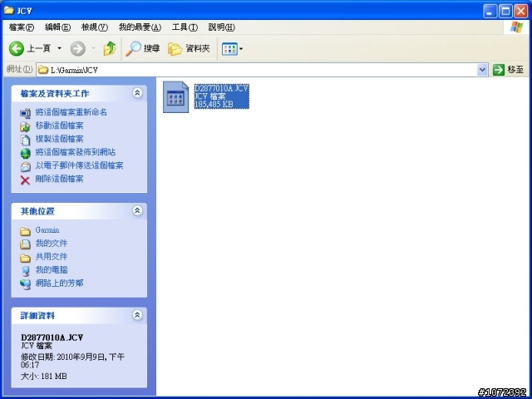Viewport: 532px width, 399px height.
Task: Click the folder icon in address bar
Action: 42,70
